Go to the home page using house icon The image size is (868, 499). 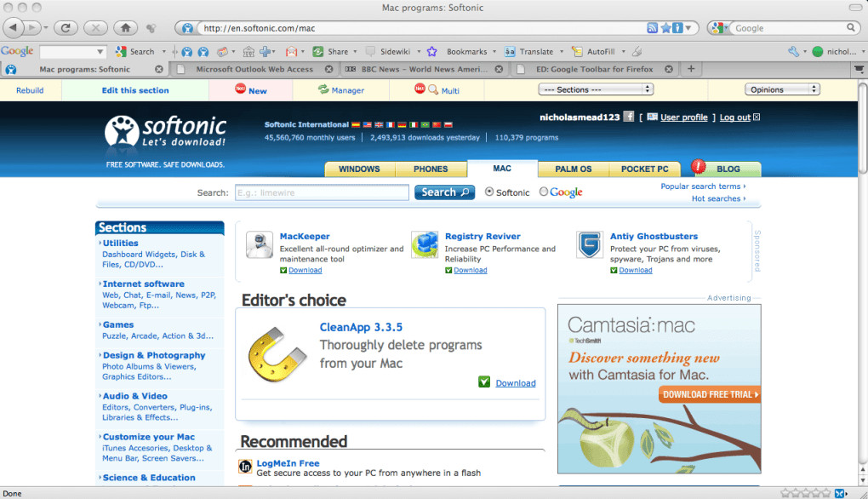[x=126, y=27]
